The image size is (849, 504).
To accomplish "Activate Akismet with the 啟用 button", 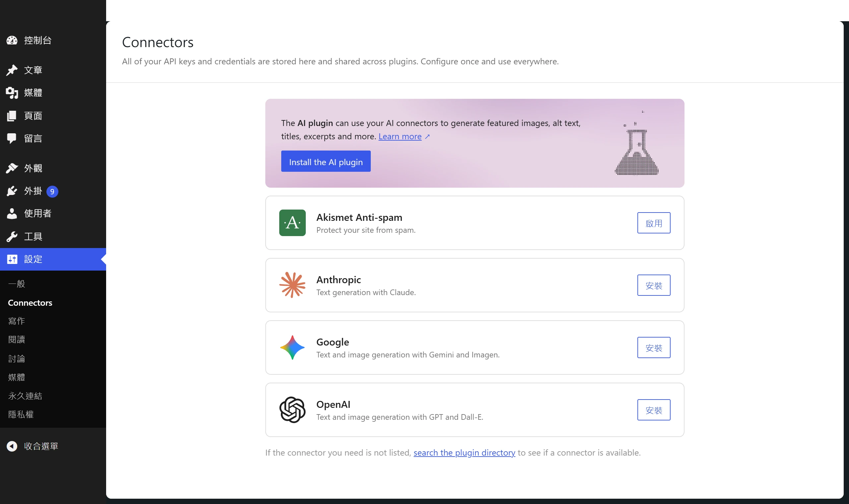I will [x=654, y=223].
